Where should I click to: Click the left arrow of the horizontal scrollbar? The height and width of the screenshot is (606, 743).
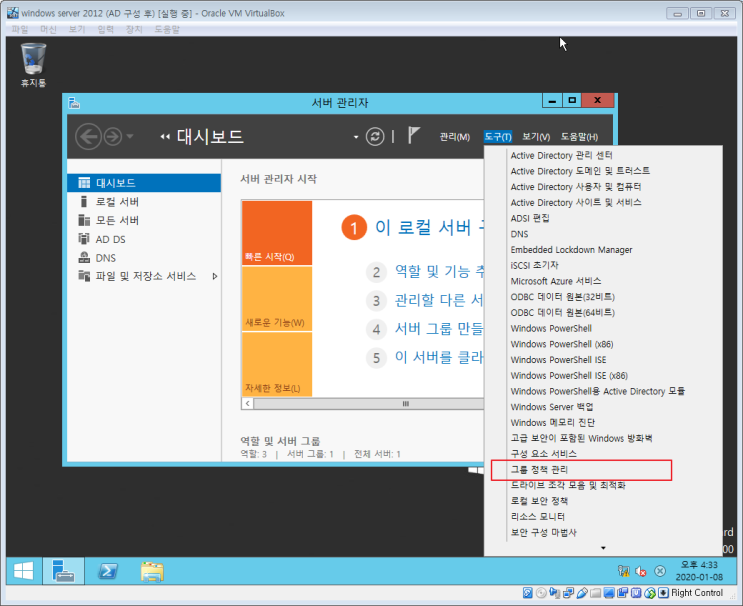click(247, 404)
